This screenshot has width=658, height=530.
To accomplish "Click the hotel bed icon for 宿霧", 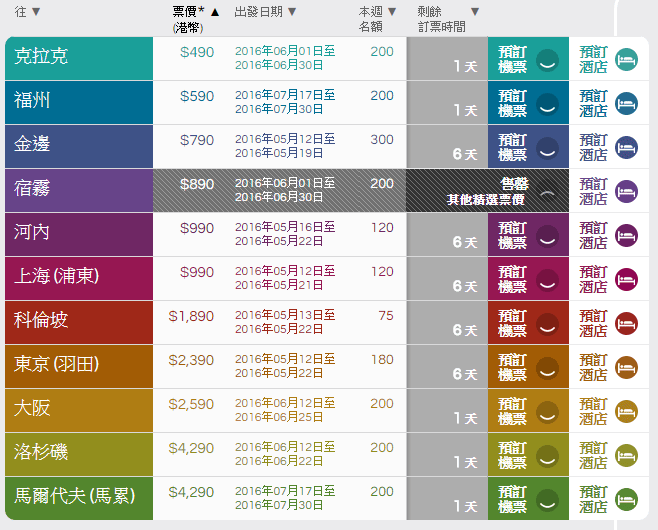I will (626, 191).
